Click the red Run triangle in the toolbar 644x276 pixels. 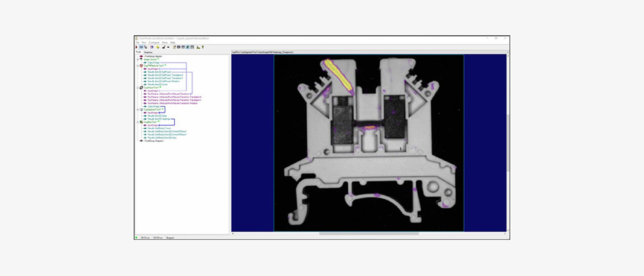[x=136, y=47]
